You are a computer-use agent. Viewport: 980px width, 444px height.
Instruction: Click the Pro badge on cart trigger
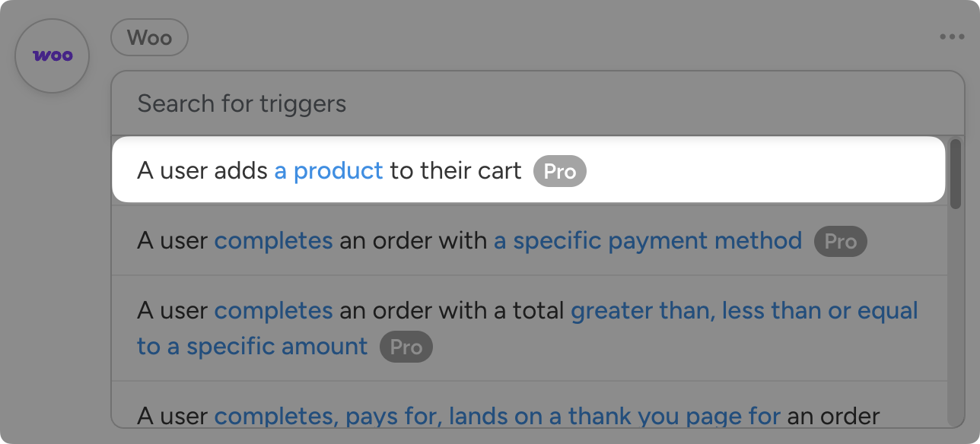point(560,171)
